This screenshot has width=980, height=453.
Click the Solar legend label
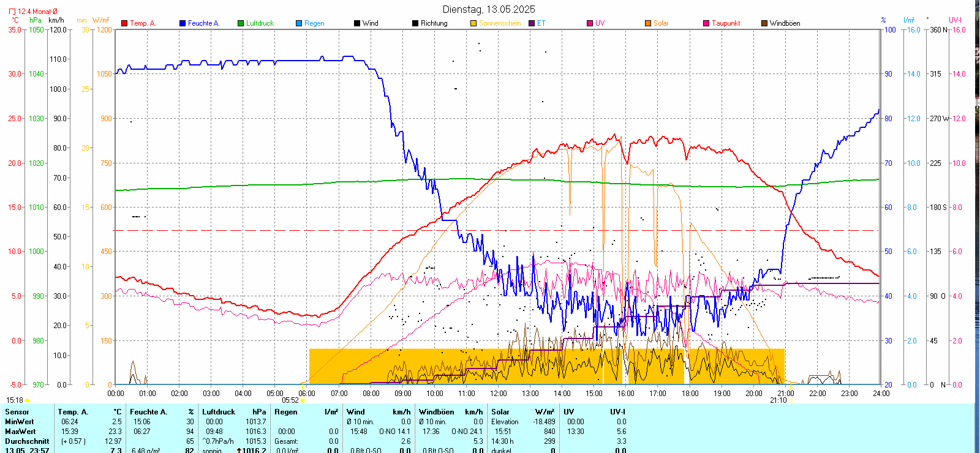pos(661,23)
